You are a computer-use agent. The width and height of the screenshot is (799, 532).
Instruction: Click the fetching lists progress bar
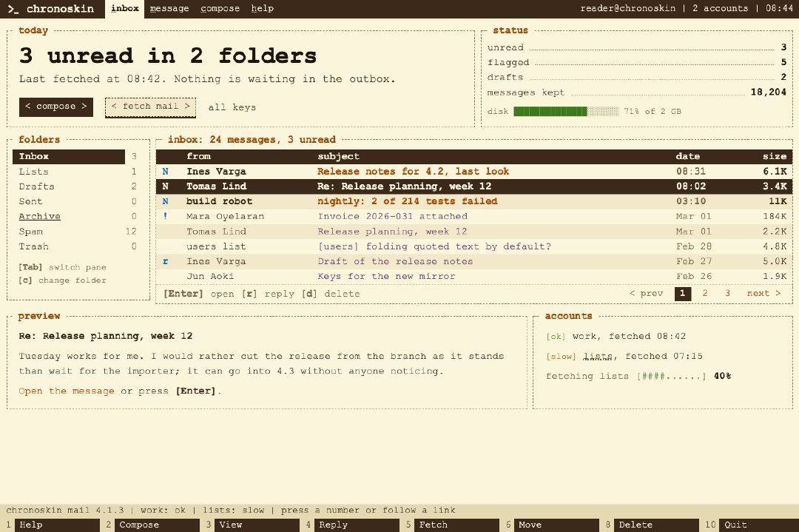(x=672, y=377)
